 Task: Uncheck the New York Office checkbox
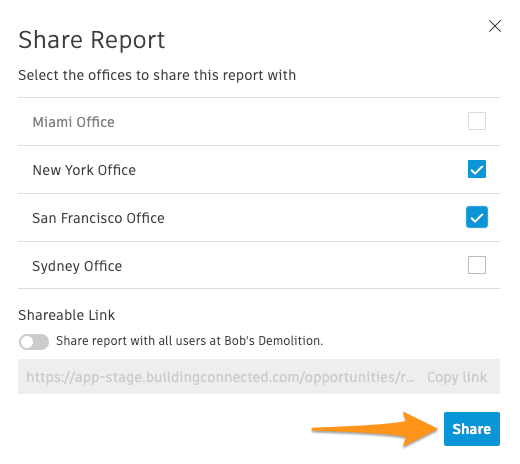[477, 169]
